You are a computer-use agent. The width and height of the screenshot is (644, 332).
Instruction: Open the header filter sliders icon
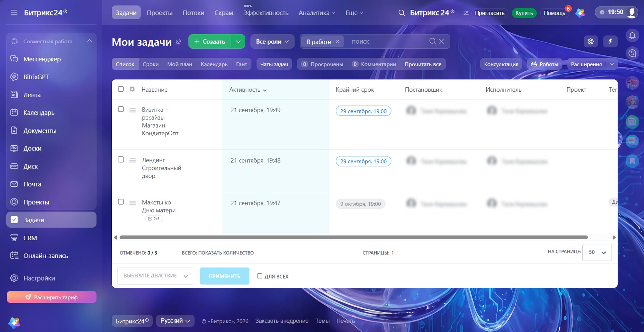[466, 13]
